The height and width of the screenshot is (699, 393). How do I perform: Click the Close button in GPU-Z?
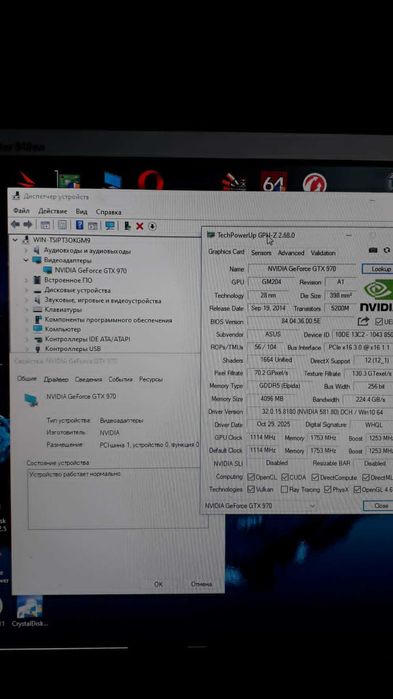point(378,506)
